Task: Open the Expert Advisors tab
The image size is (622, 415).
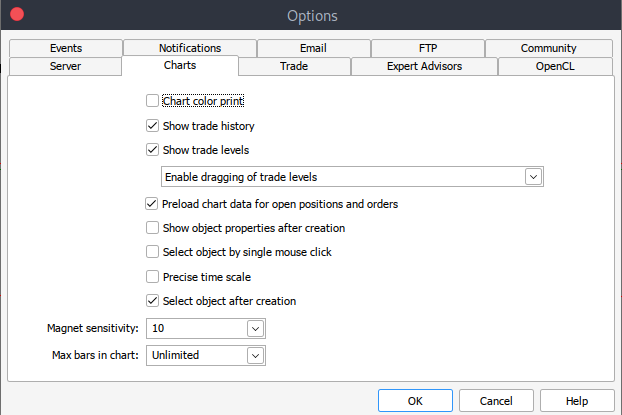Action: [422, 67]
